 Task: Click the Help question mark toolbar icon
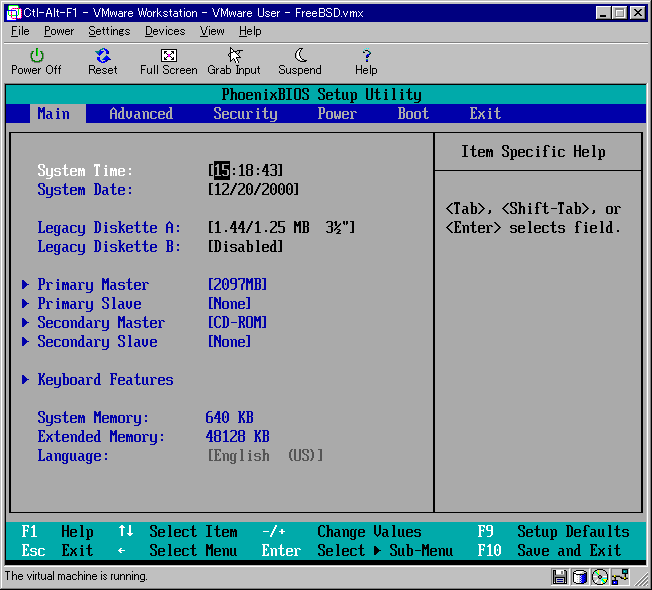(366, 55)
